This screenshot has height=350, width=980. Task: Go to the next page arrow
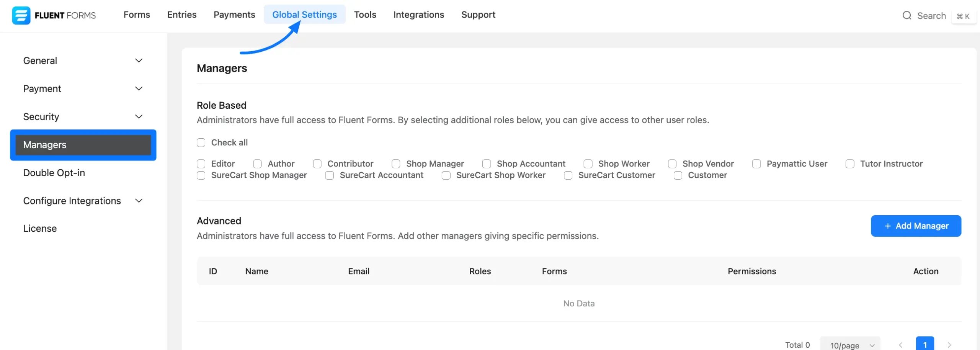coord(949,345)
